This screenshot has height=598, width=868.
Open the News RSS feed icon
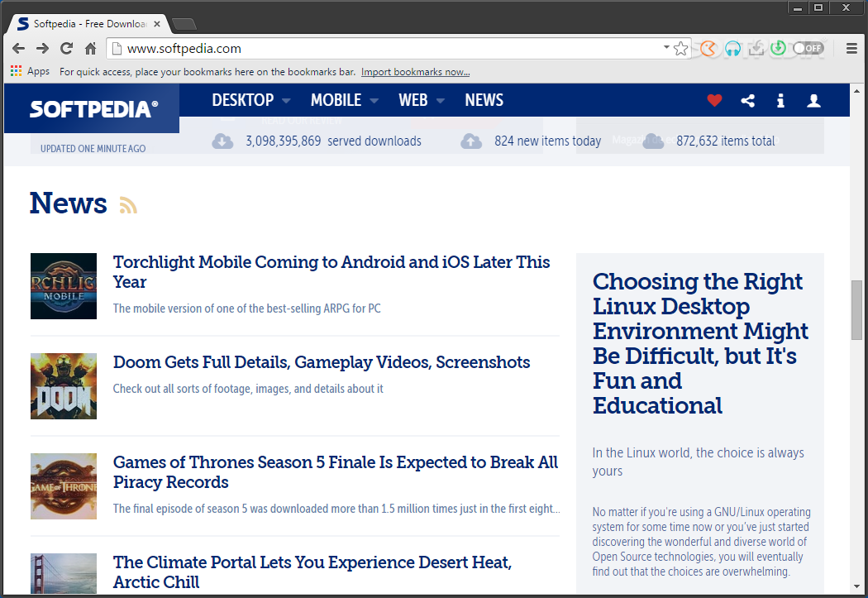pyautogui.click(x=128, y=205)
